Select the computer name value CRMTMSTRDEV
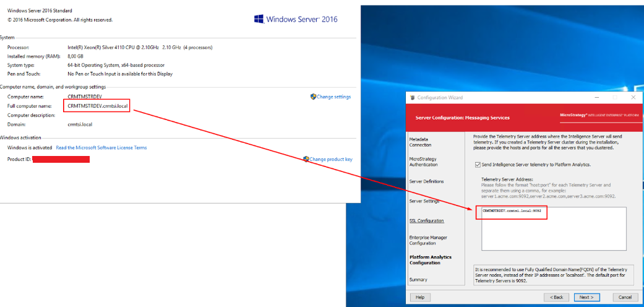Viewport: 644px width, 307px height. click(x=85, y=97)
